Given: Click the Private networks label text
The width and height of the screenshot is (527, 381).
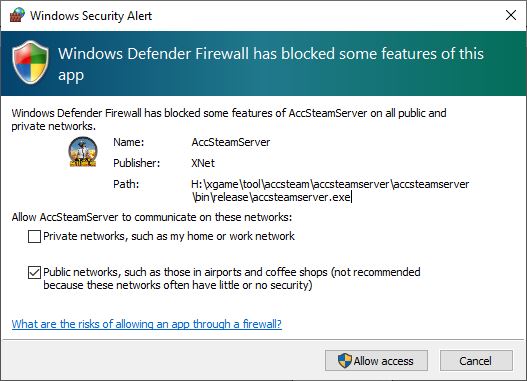Looking at the screenshot, I should (169, 236).
